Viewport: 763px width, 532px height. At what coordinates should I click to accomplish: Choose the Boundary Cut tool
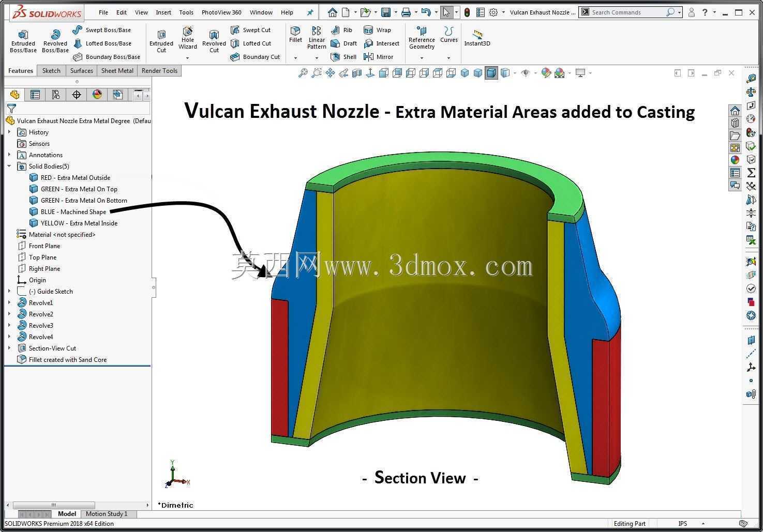coord(256,57)
